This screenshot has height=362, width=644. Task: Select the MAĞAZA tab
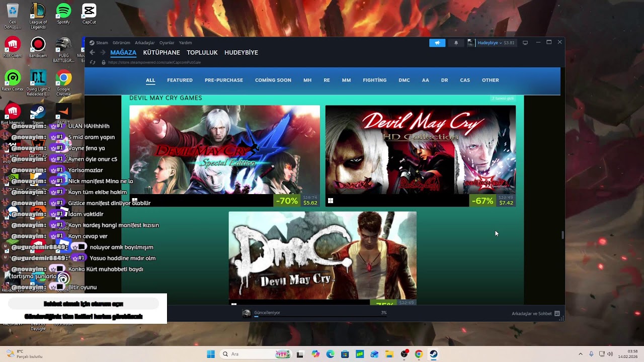coord(123,52)
